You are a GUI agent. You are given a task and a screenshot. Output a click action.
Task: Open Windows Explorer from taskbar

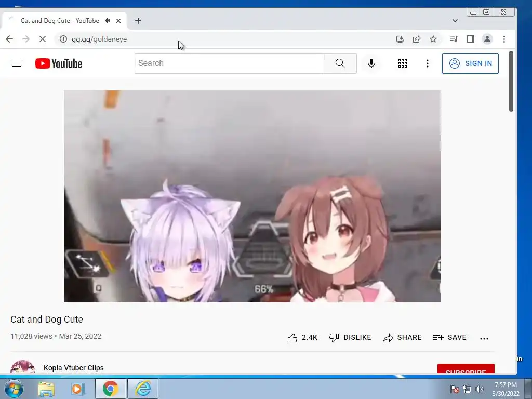46,389
